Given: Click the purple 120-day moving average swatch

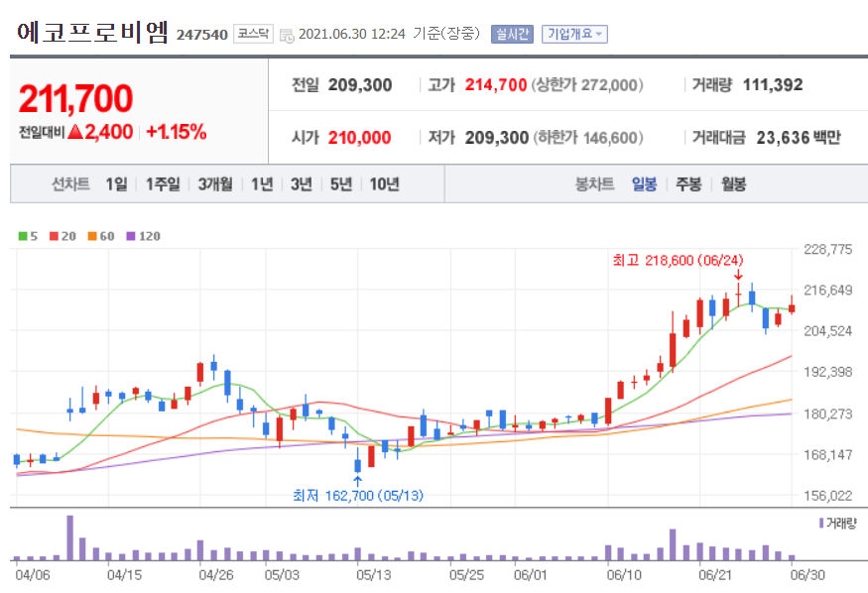Looking at the screenshot, I should (x=131, y=236).
